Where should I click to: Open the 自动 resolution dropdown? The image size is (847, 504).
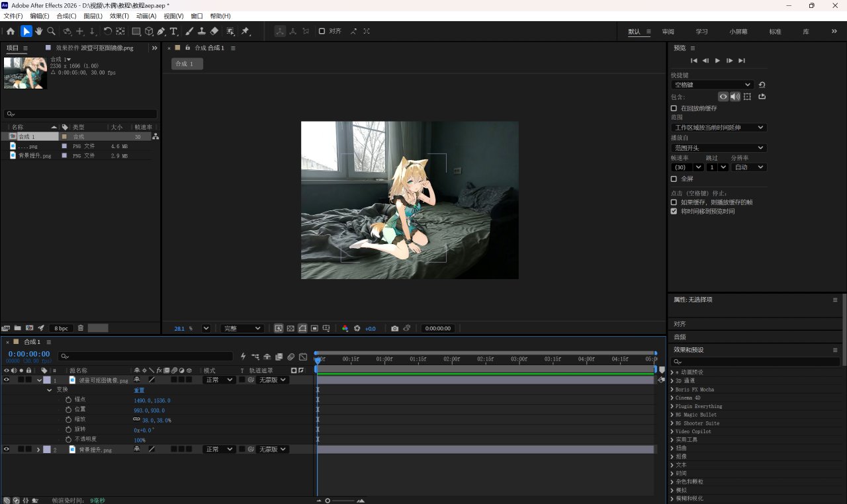[x=749, y=167]
